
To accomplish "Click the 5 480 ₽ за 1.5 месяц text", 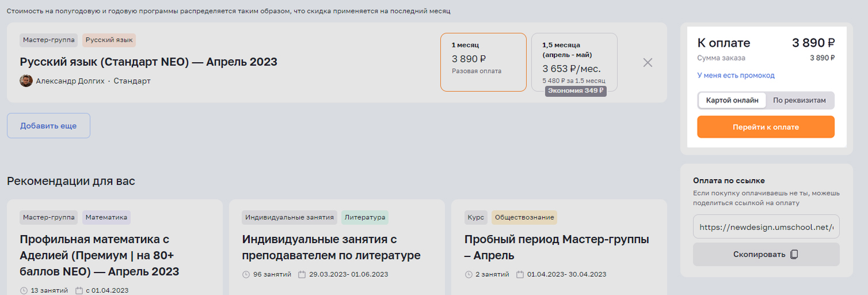I will point(573,81).
